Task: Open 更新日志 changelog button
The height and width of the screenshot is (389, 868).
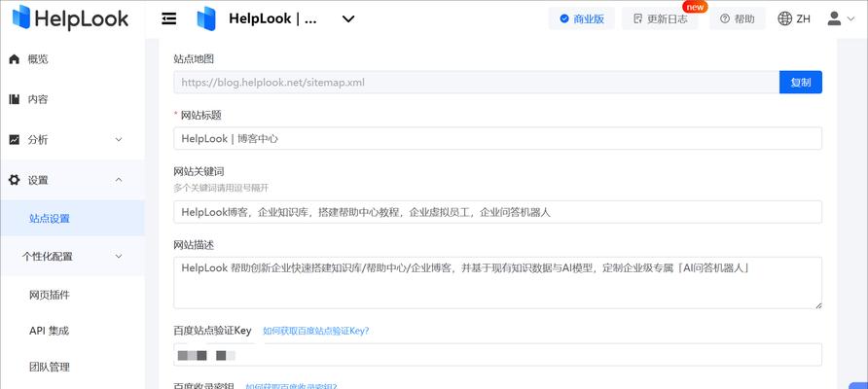Action: [x=660, y=18]
